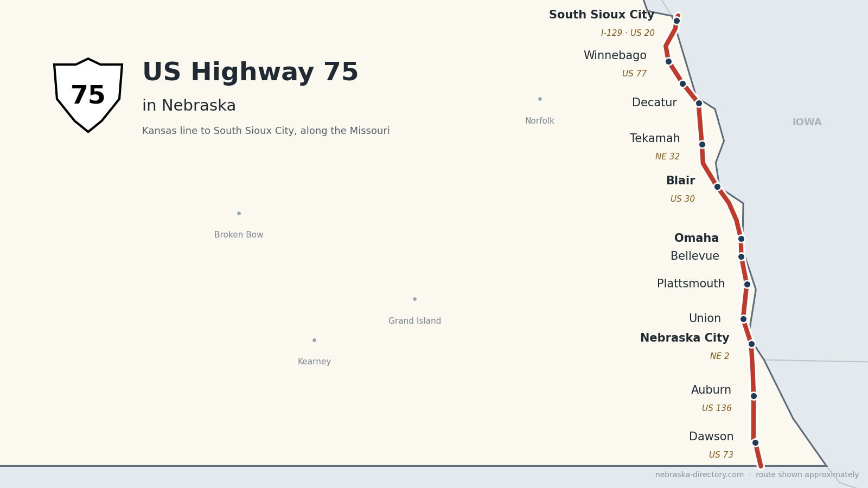
Task: Select the Omaha route marker dot
Action: click(x=741, y=239)
